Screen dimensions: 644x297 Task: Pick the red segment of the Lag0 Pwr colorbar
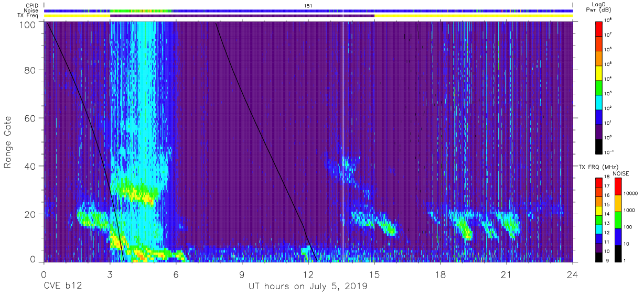click(599, 28)
